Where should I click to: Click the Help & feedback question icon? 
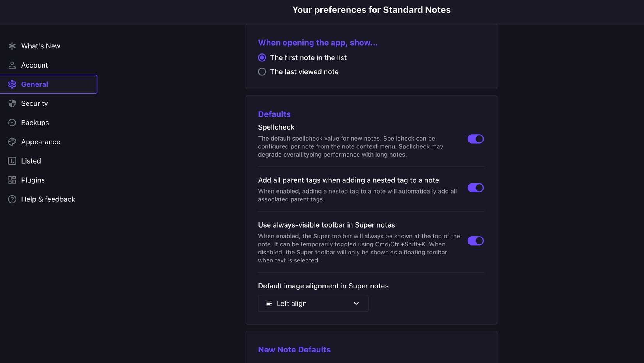pos(12,199)
